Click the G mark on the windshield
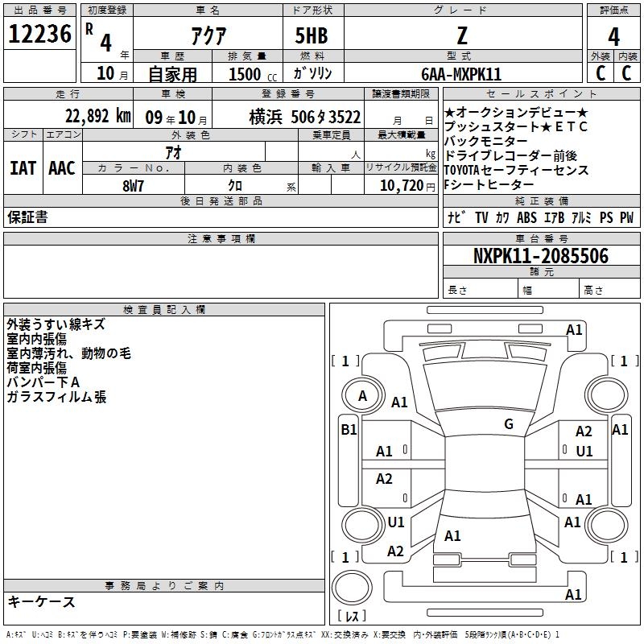 click(509, 423)
